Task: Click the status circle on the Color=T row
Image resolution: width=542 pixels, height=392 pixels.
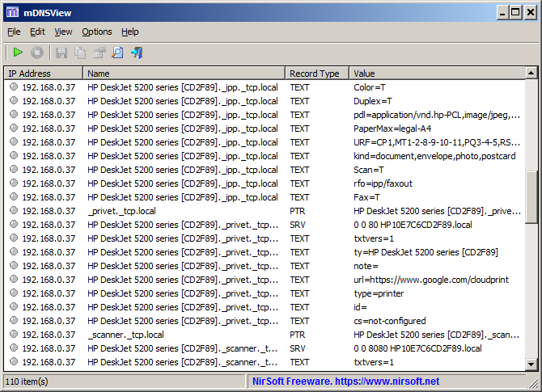Action: tap(14, 87)
